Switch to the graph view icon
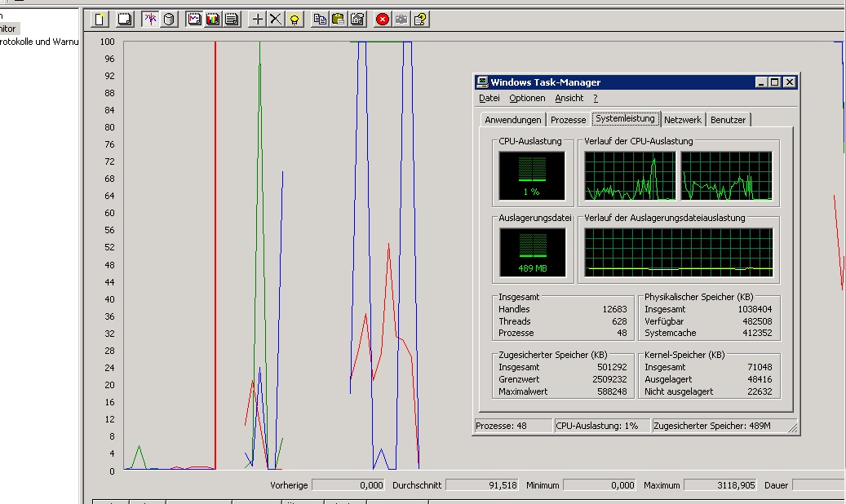Viewport: 846px width, 504px height. click(194, 20)
